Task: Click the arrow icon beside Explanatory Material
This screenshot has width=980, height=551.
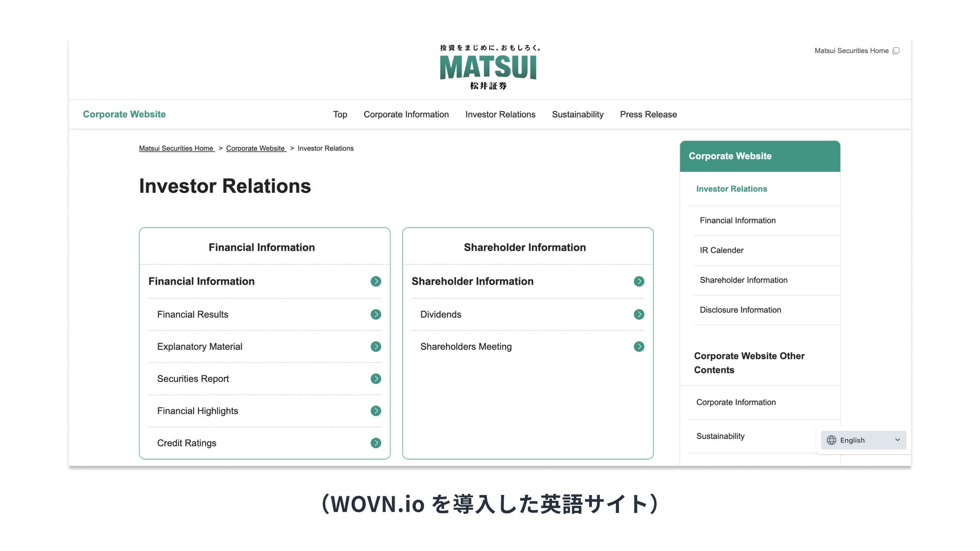Action: point(375,347)
